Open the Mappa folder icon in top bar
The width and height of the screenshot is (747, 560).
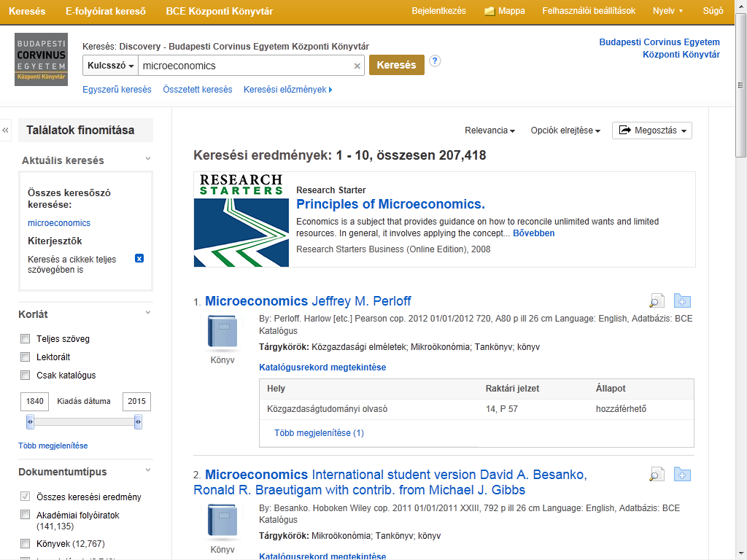[489, 11]
